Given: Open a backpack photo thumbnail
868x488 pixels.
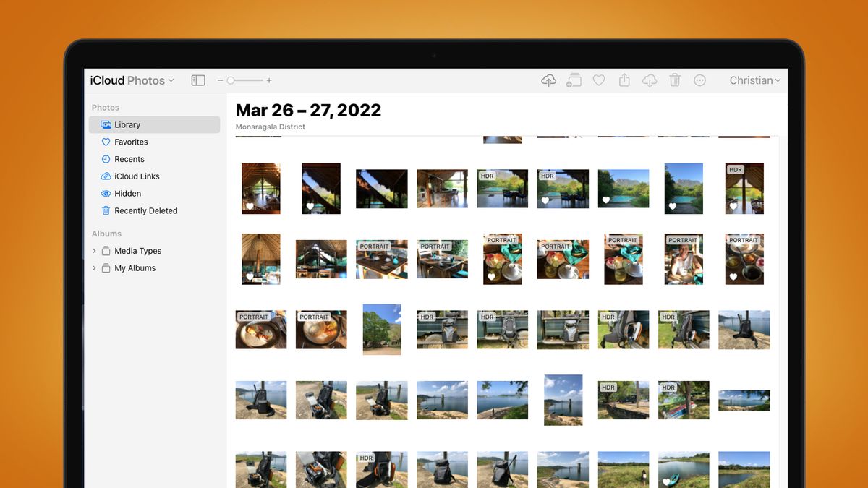Looking at the screenshot, I should (441, 329).
